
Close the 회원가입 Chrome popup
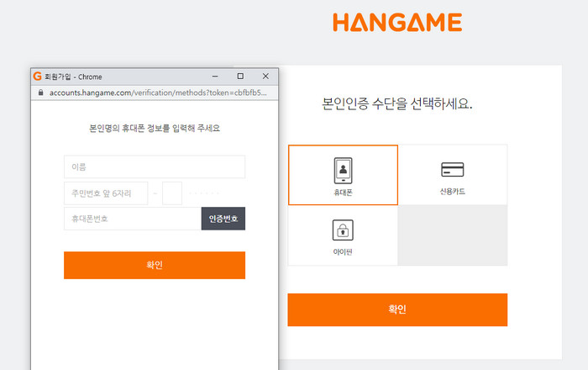point(265,77)
